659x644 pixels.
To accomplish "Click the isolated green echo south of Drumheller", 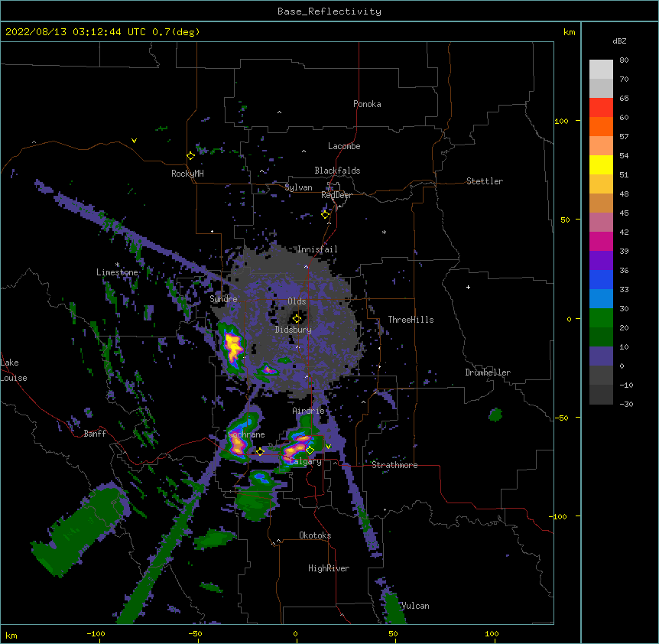I will pyautogui.click(x=496, y=415).
